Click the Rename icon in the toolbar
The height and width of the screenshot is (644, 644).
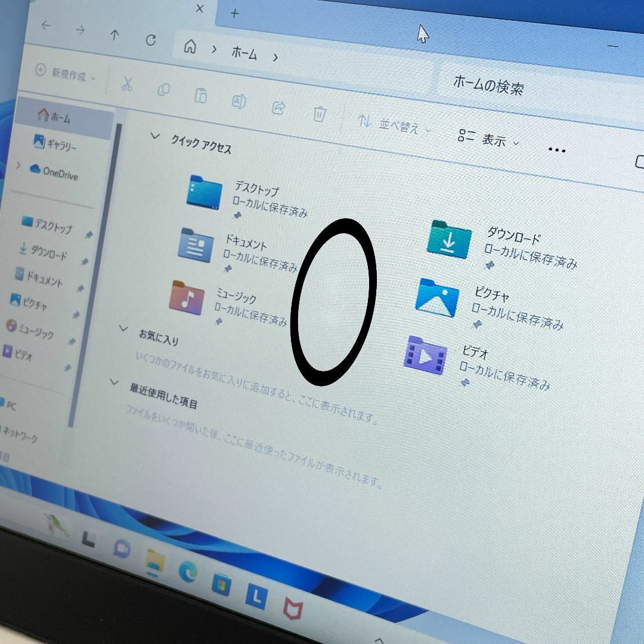coord(239,101)
